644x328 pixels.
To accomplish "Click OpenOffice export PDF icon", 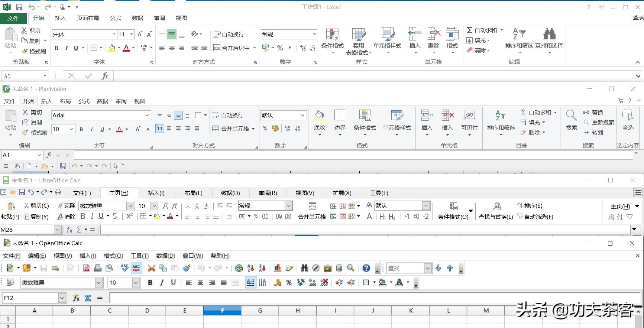I will click(86, 268).
